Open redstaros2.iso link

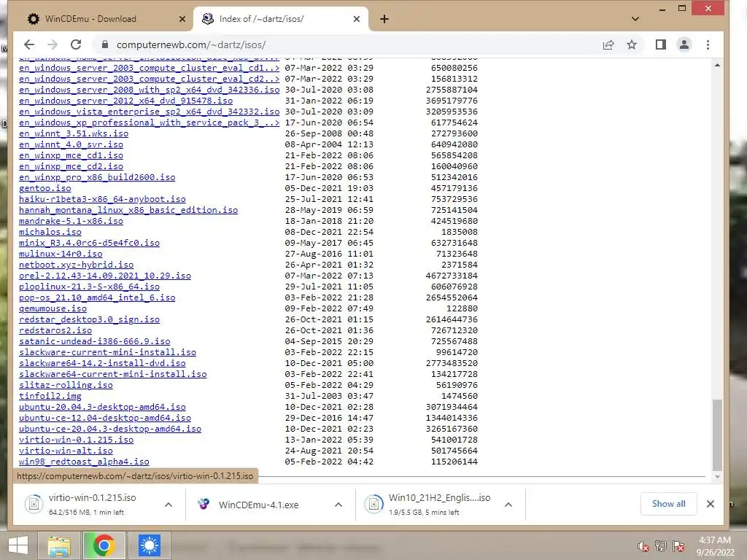pos(55,330)
